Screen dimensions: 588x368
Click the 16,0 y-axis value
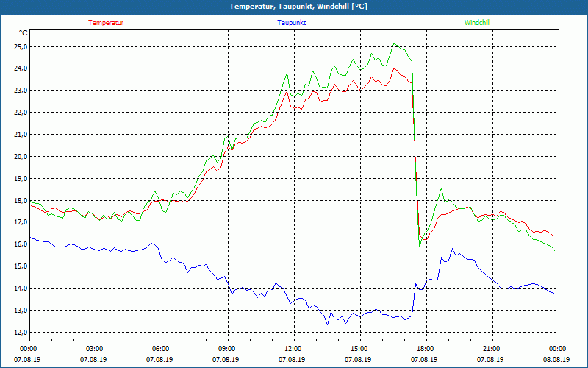[21, 244]
